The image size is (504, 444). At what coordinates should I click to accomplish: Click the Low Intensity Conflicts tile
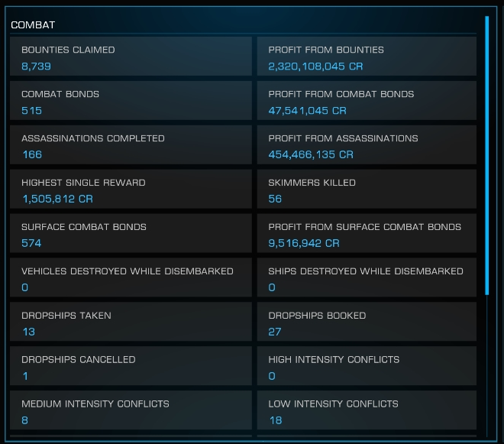click(367, 410)
